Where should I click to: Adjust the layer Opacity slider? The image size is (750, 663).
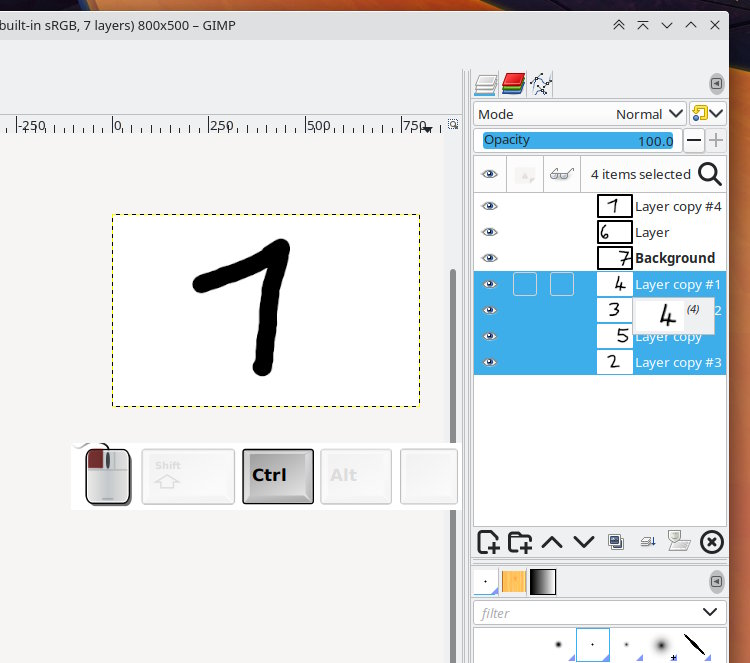coord(578,141)
